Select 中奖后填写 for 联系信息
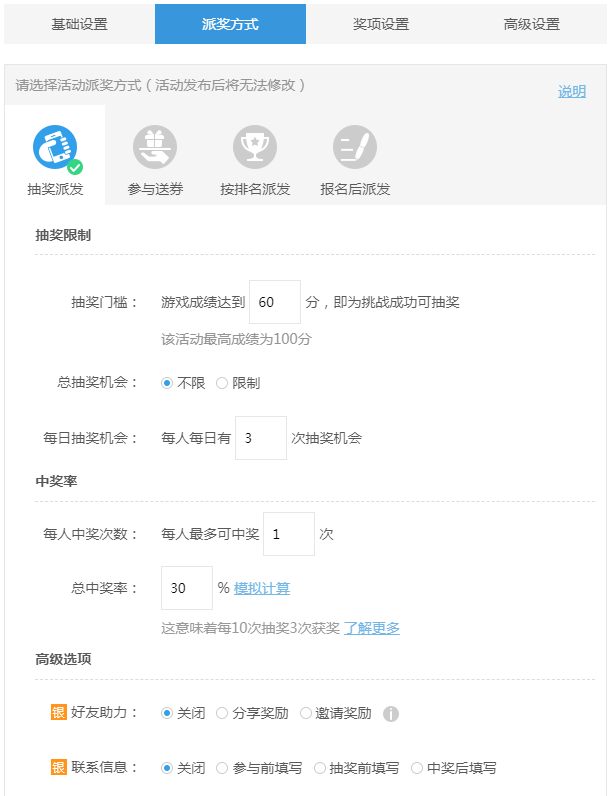The height and width of the screenshot is (796, 611). (417, 768)
